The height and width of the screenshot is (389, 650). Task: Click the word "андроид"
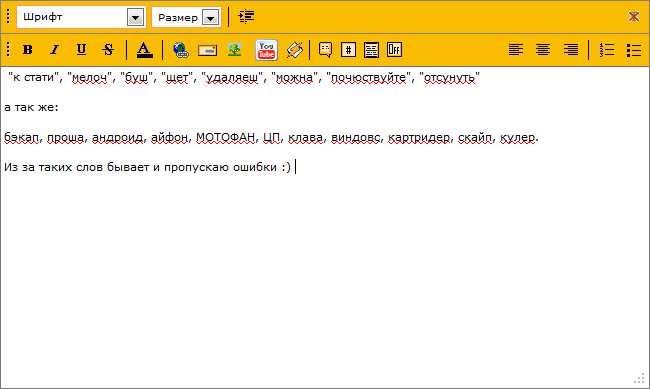click(x=118, y=137)
